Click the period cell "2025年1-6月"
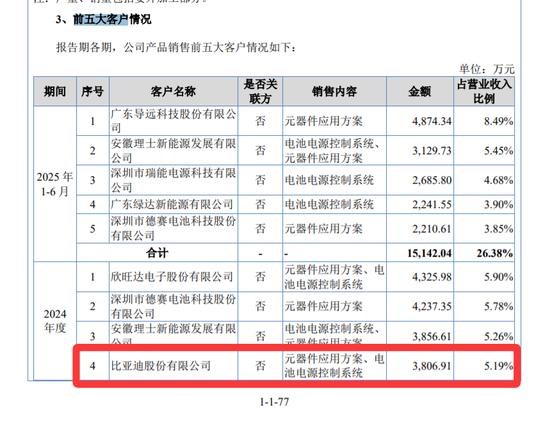This screenshot has width=550, height=429. (55, 184)
